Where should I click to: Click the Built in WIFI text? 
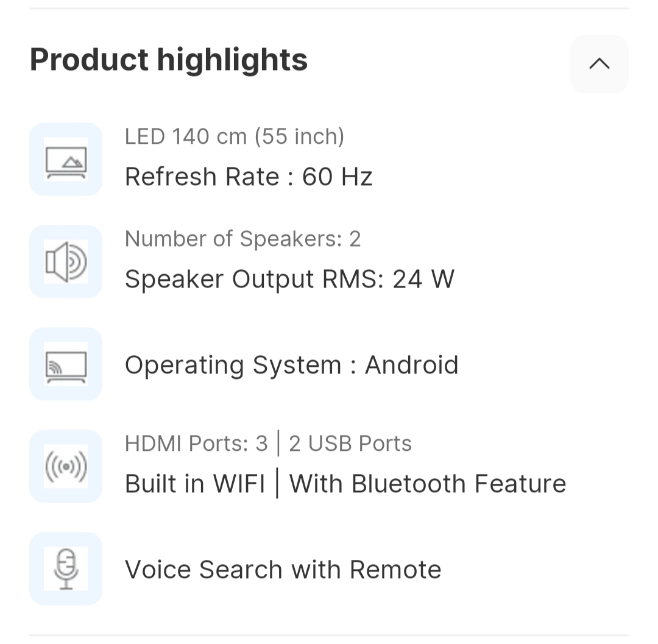tap(195, 484)
